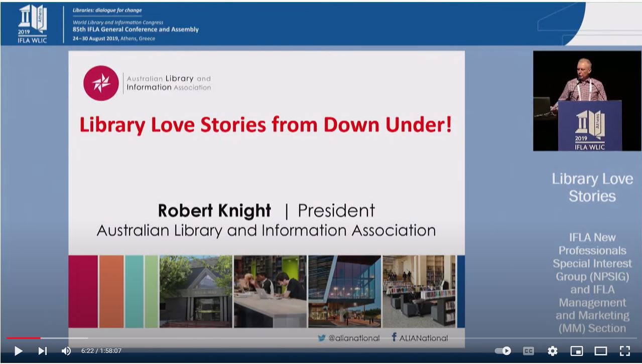
Task: Switch to the miniplayer view
Action: [x=577, y=351]
